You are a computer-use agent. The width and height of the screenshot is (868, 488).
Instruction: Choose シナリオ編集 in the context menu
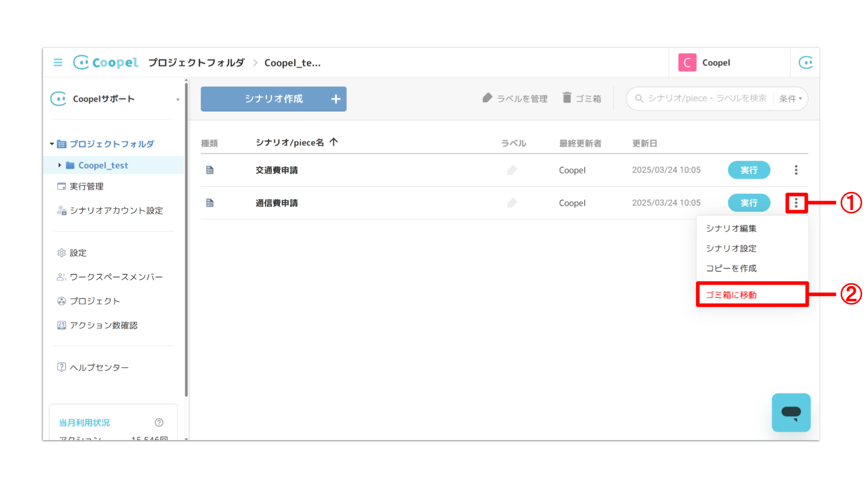point(731,229)
